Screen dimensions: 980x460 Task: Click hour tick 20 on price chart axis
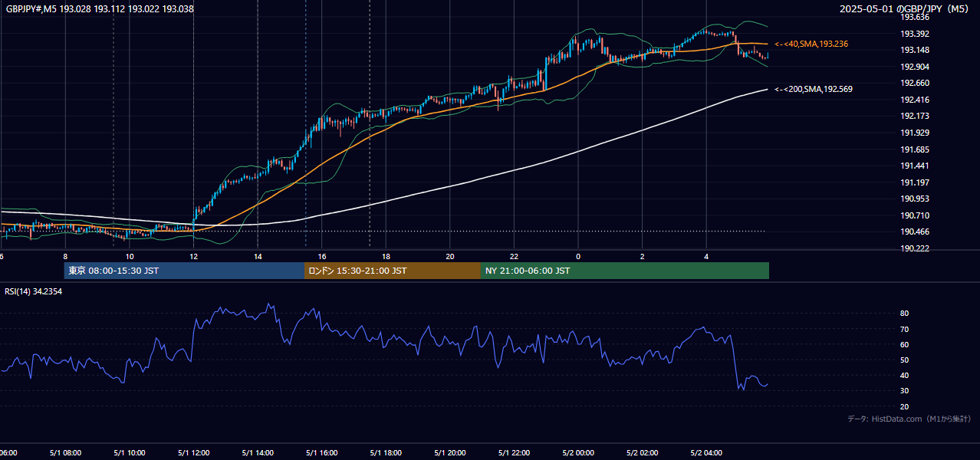(450, 257)
